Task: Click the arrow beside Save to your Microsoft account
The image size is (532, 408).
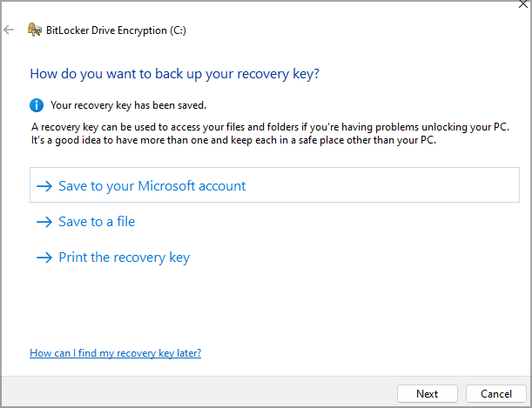Action: [x=44, y=186]
